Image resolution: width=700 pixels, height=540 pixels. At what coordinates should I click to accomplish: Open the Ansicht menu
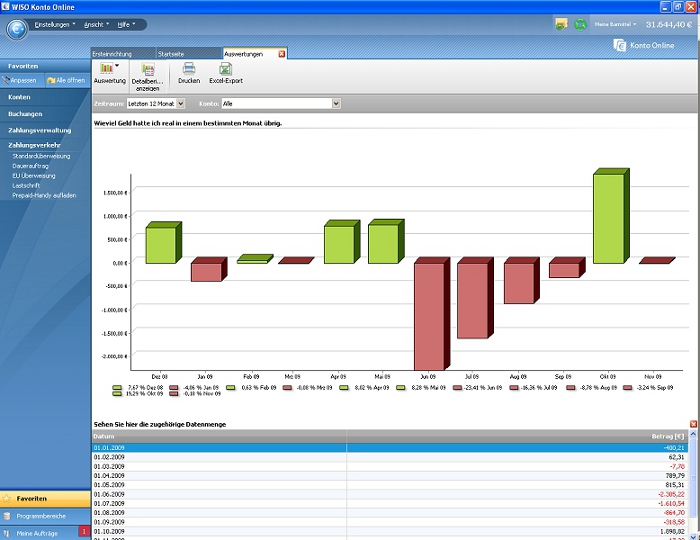click(x=96, y=24)
